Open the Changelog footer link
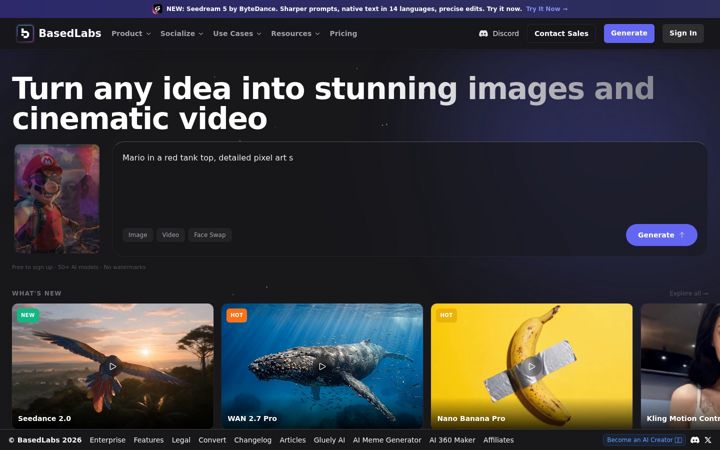The height and width of the screenshot is (450, 720). (253, 440)
